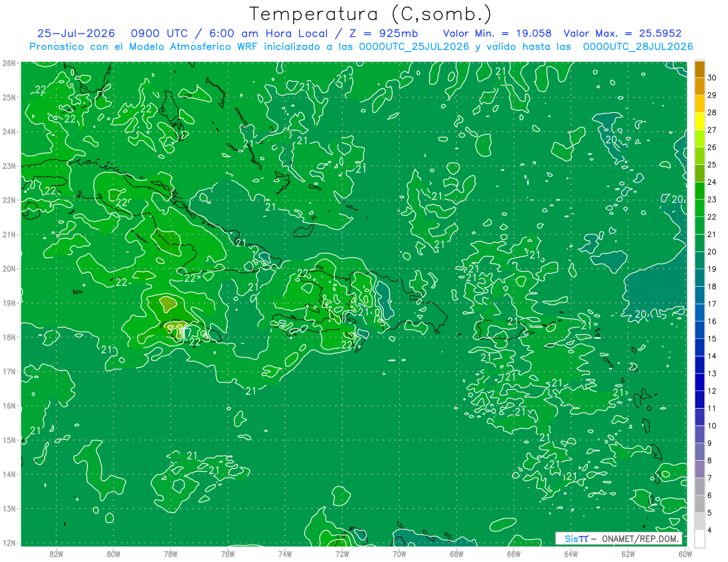This screenshot has height=562, width=728.
Task: Click the "17N" latitude axis label
Action: (9, 371)
